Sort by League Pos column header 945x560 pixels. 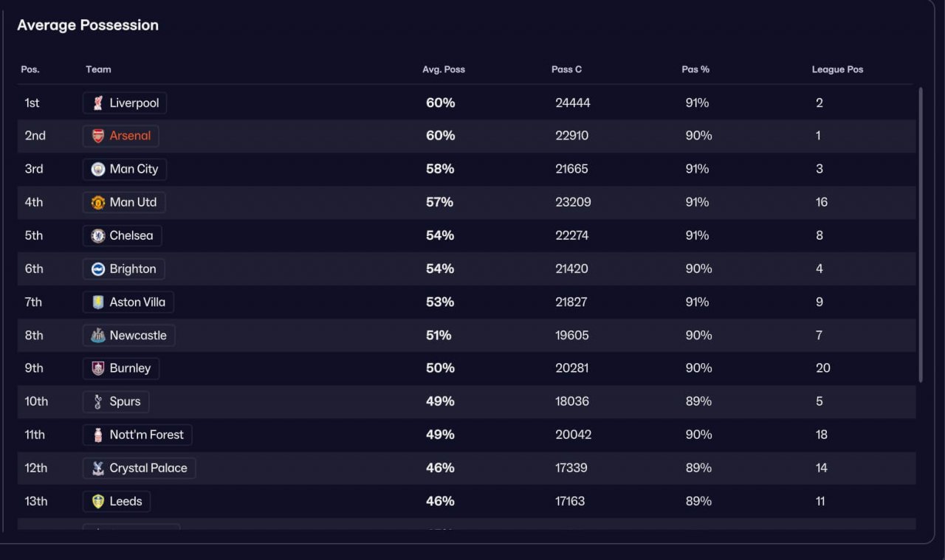(837, 69)
